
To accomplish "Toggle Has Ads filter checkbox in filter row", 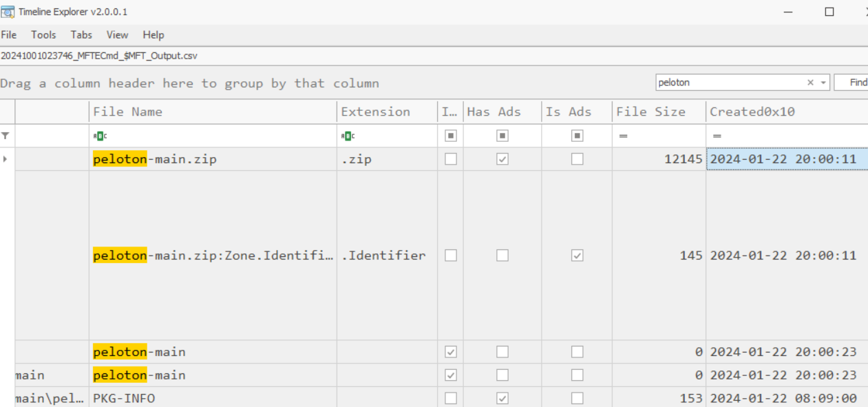I will (502, 136).
